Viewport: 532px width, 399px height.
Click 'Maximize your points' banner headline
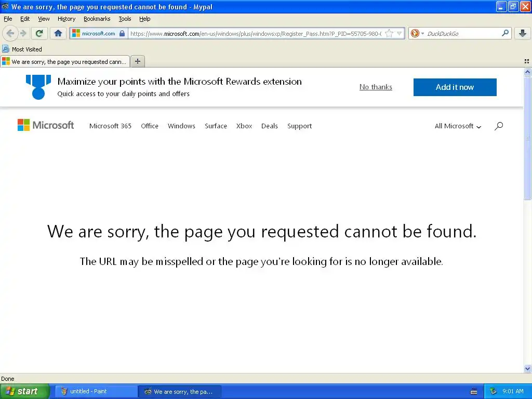[179, 82]
